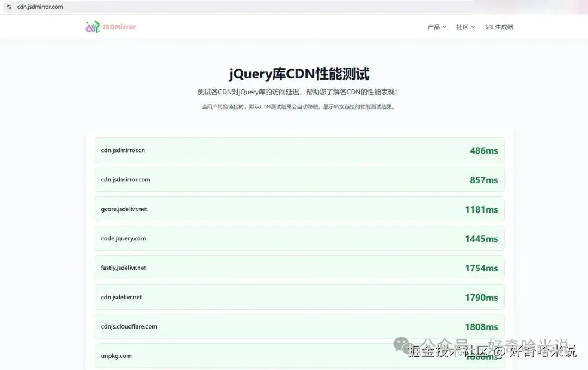Select the unpkg.com row label
This screenshot has width=588, height=370.
(117, 356)
